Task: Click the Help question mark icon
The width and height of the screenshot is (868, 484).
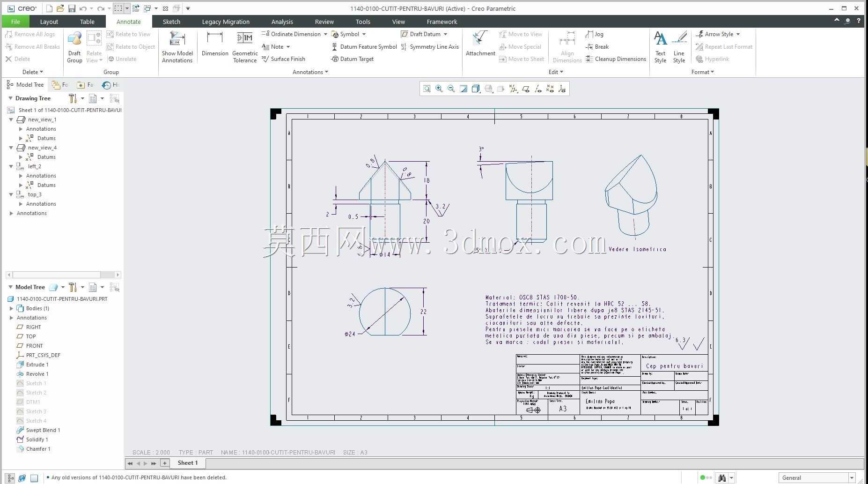Action: 859,21
